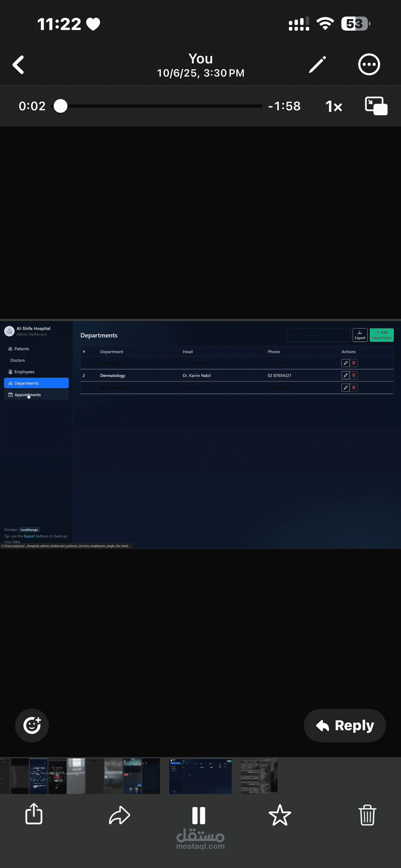Go back with the chevron arrow

point(18,64)
